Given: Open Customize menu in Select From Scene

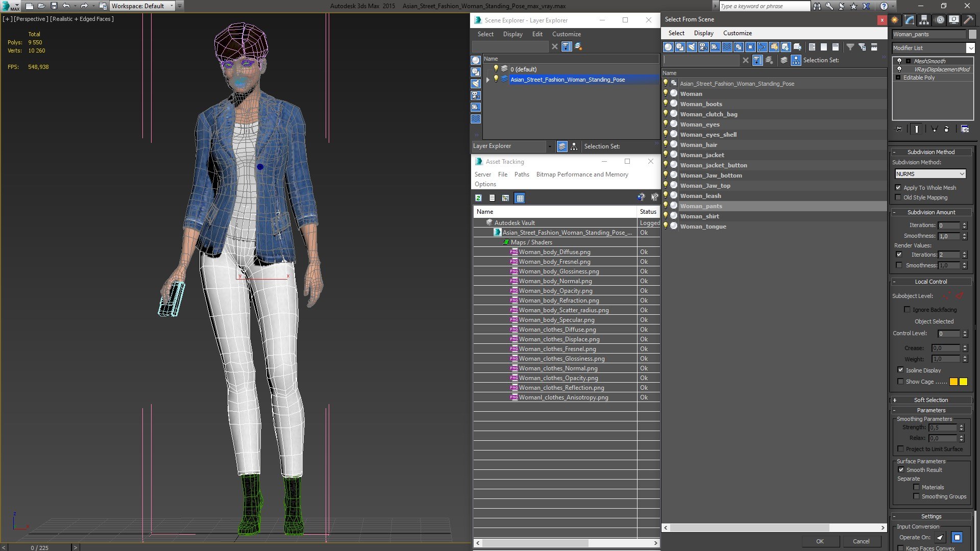Looking at the screenshot, I should (x=737, y=33).
